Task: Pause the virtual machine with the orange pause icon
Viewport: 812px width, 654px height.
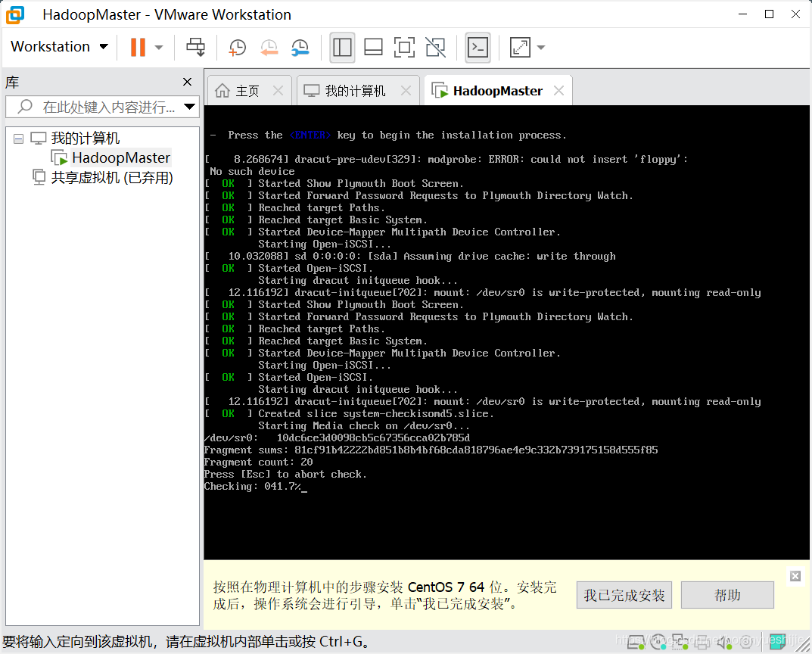Action: (138, 47)
